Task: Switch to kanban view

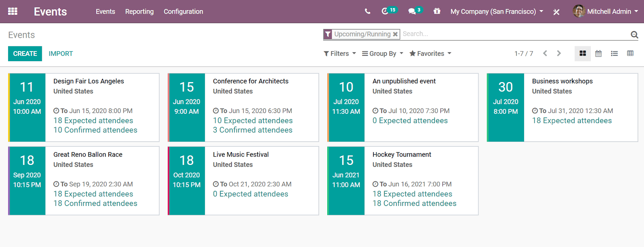Action: click(x=582, y=54)
